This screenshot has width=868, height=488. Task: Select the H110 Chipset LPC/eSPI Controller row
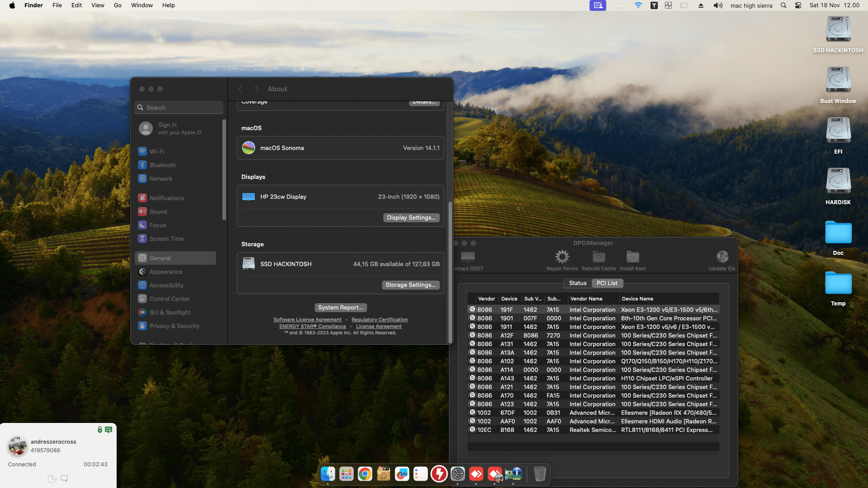click(593, 378)
